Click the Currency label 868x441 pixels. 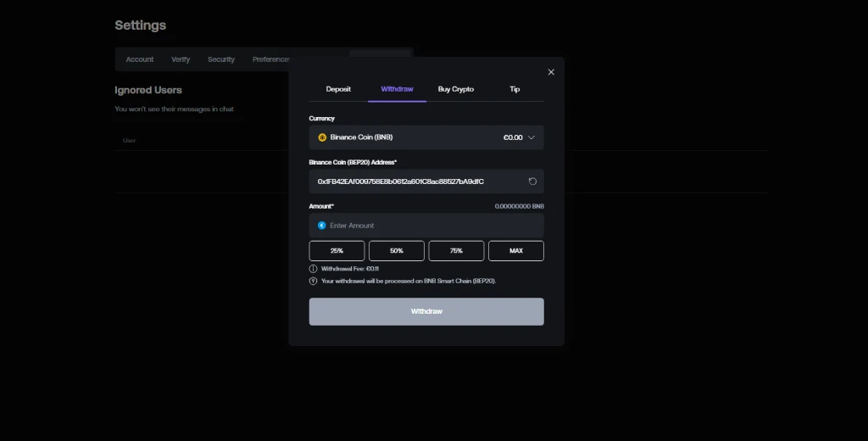point(321,119)
